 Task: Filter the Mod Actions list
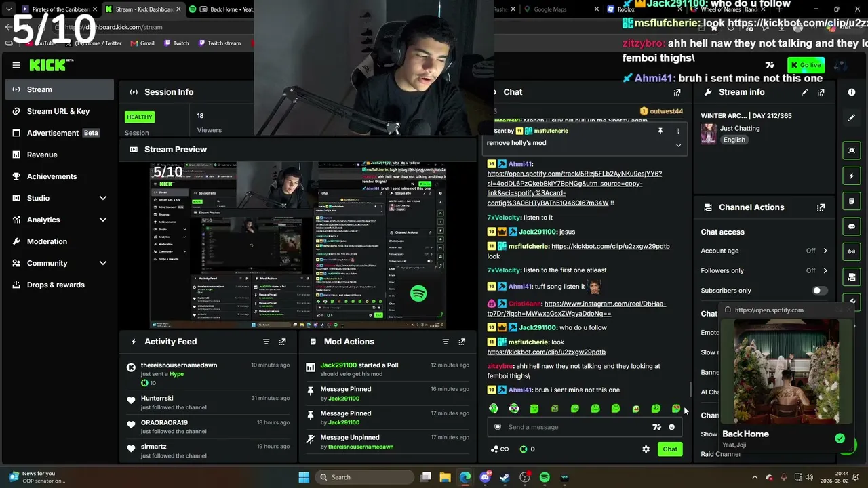pos(446,342)
